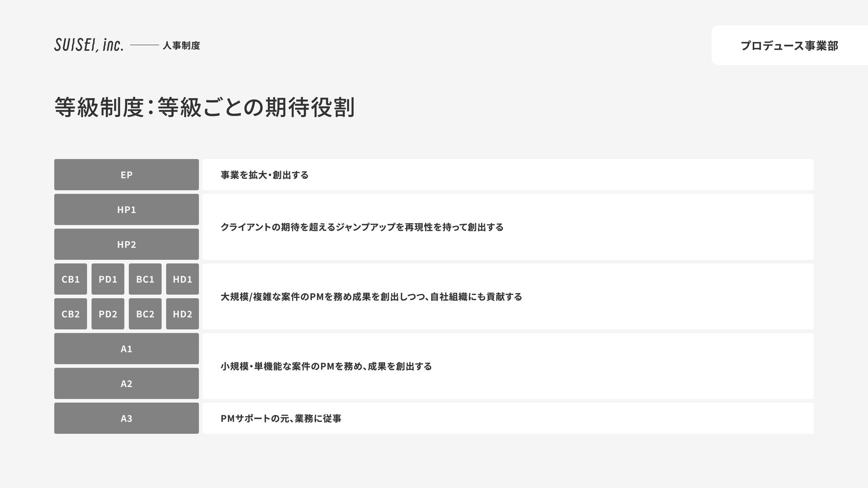Viewport: 868px width, 488px height.
Task: Click the A3 grade block
Action: pyautogui.click(x=127, y=418)
